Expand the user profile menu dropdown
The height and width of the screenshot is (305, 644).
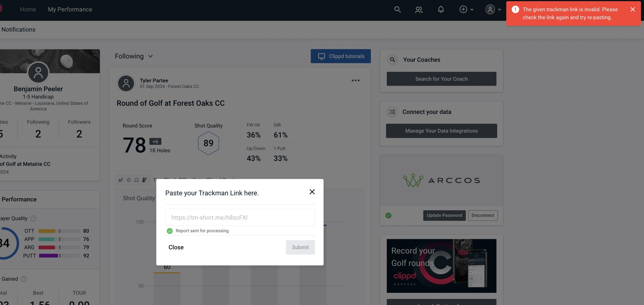point(493,9)
